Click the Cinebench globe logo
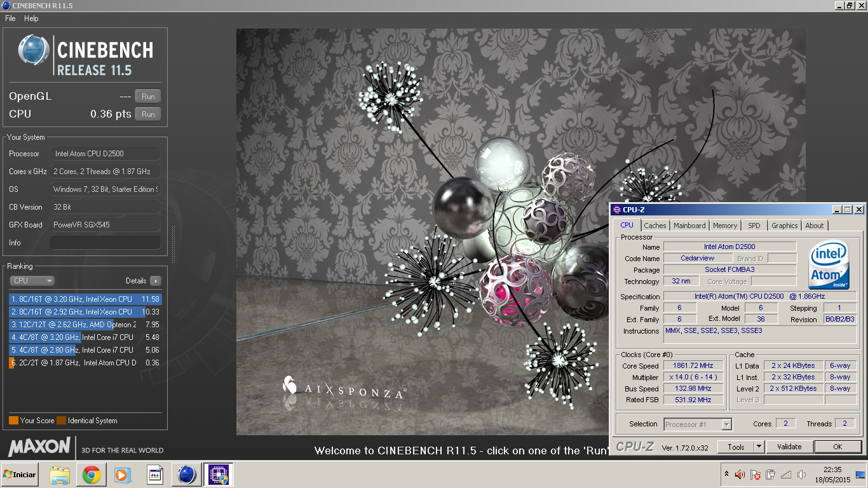868x488 pixels. pyautogui.click(x=34, y=51)
